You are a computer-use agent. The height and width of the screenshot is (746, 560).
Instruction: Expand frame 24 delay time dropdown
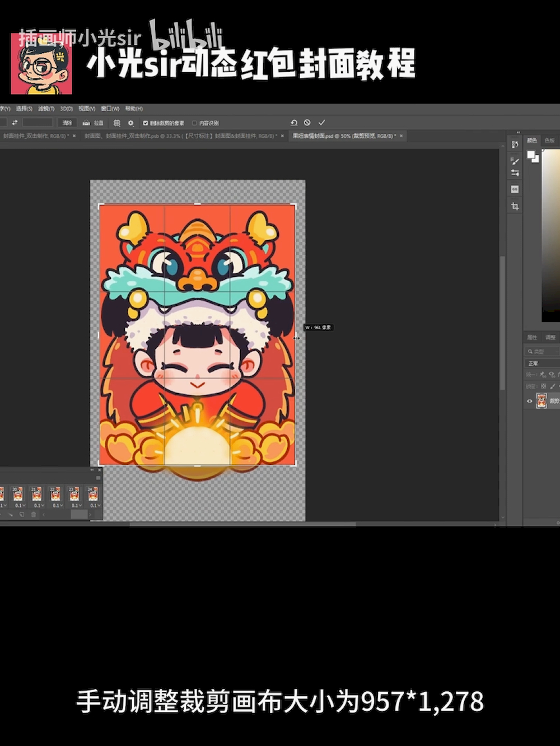click(94, 506)
